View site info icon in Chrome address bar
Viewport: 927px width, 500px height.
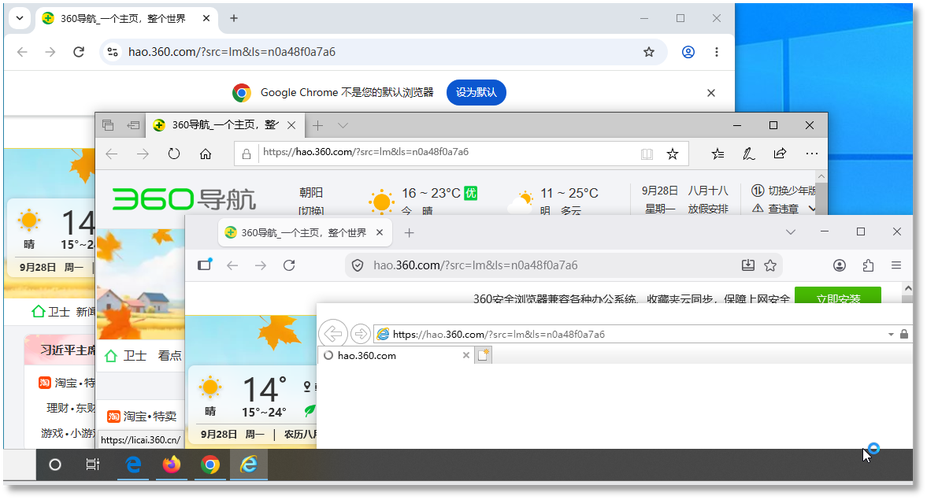(x=112, y=52)
